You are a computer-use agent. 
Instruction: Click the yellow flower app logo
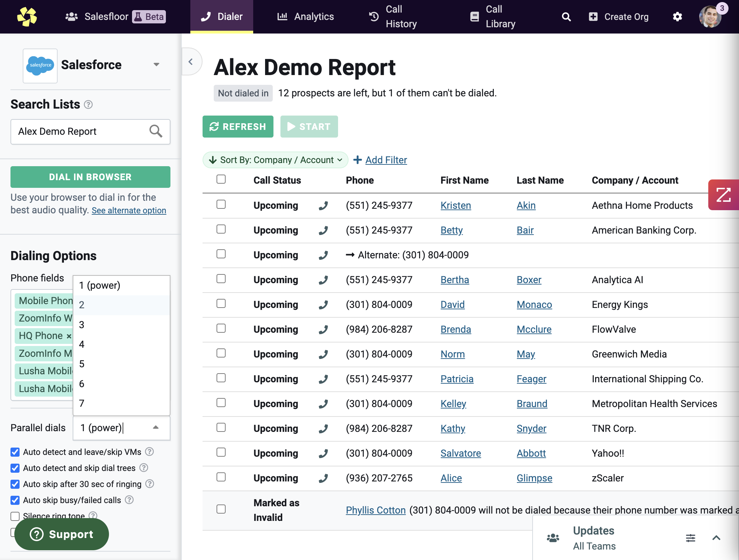tap(27, 17)
